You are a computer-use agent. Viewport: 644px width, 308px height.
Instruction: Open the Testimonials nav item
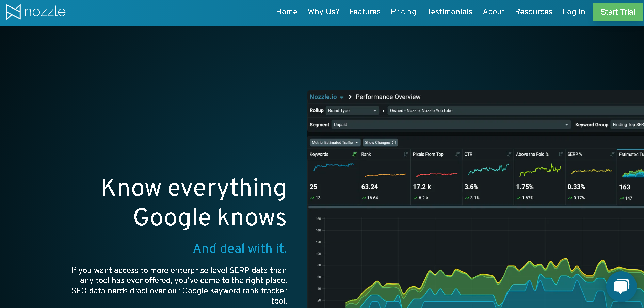tap(450, 12)
